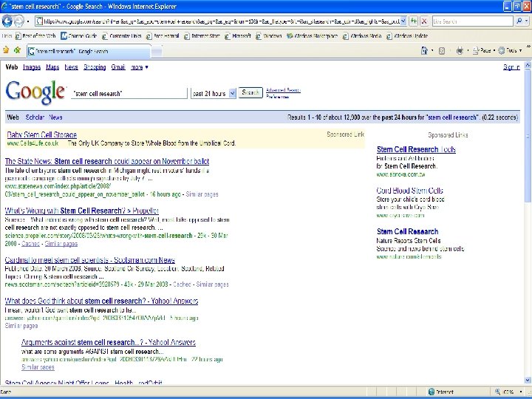The image size is (532, 399).
Task: Open The State News stem cell result
Action: pos(107,161)
